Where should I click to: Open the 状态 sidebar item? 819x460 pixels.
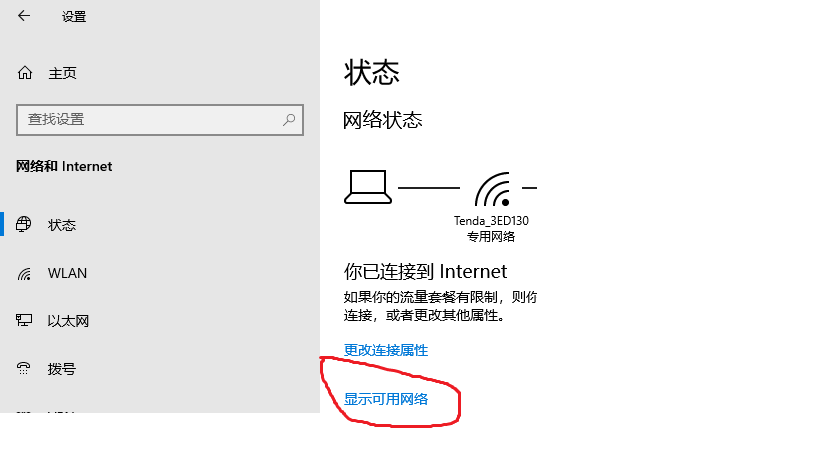point(160,225)
